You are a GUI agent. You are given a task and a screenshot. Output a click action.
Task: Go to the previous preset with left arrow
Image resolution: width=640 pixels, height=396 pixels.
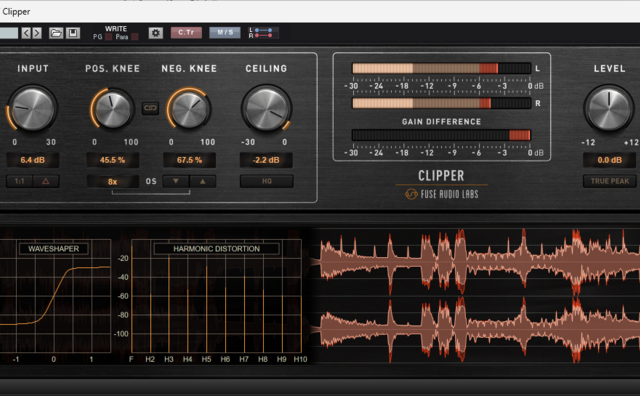[x=26, y=33]
